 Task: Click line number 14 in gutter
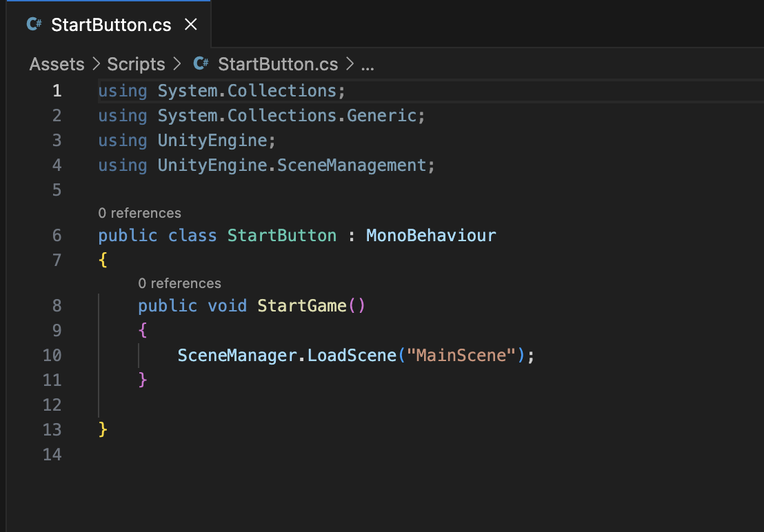(x=52, y=455)
